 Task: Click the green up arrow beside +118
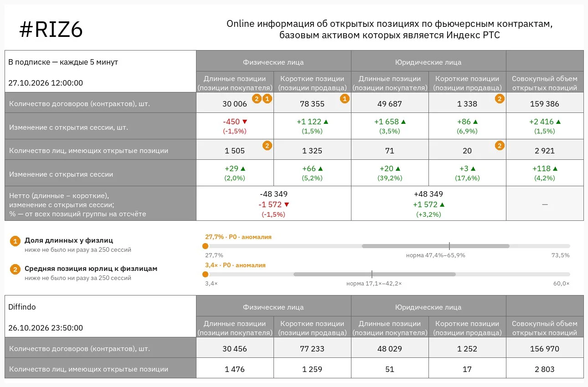(555, 169)
